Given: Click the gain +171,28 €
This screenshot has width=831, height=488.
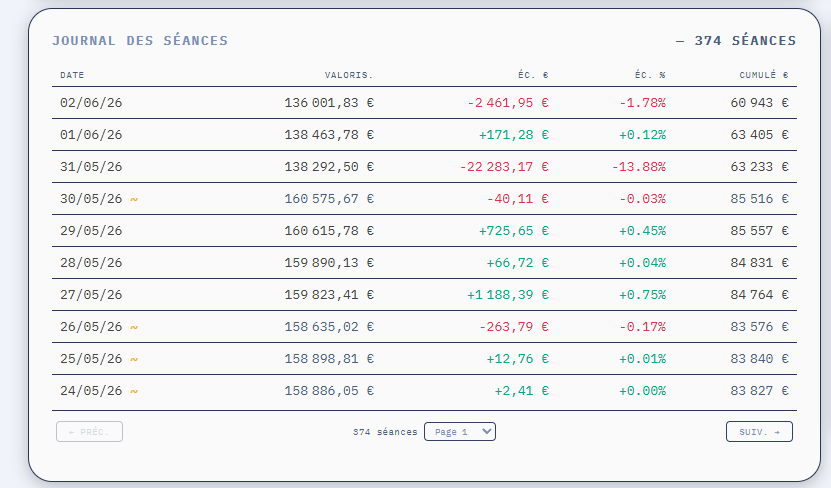Looking at the screenshot, I should coord(514,135).
